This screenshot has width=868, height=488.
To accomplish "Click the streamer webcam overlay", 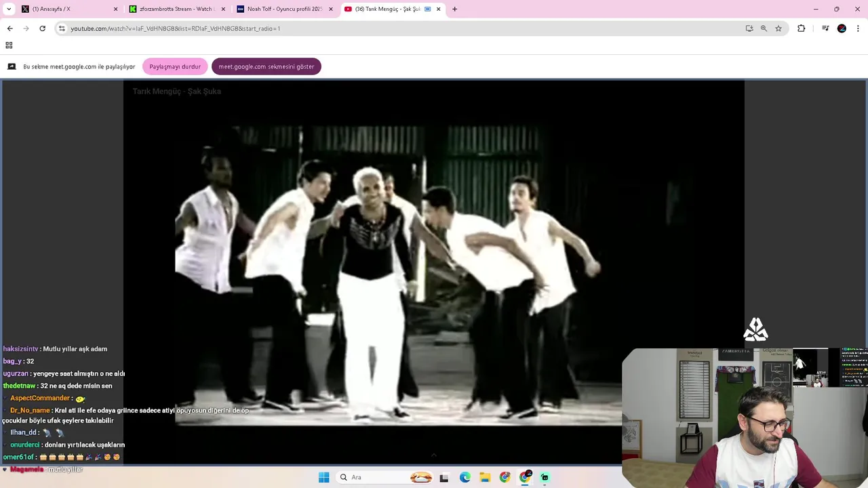I will 745,418.
